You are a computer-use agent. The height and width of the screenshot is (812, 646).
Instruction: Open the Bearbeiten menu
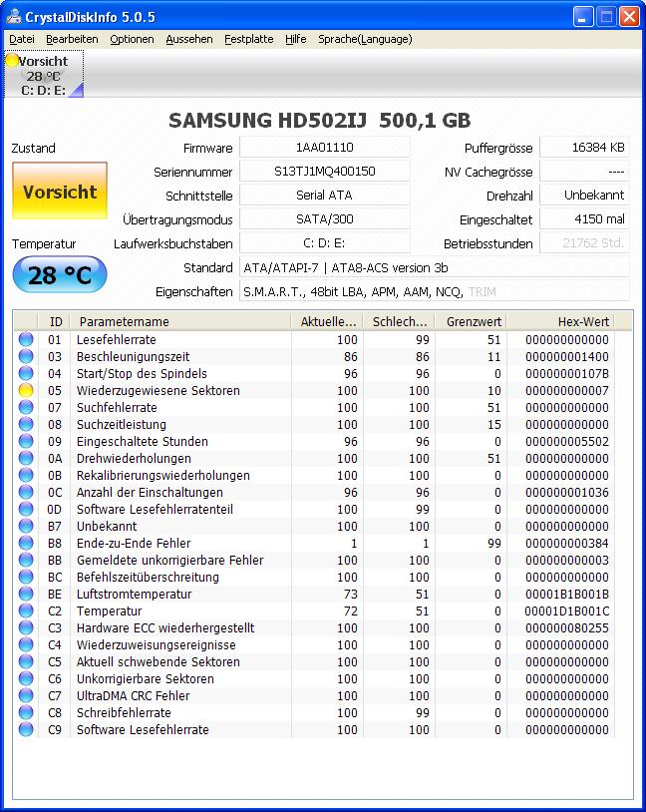(72, 39)
